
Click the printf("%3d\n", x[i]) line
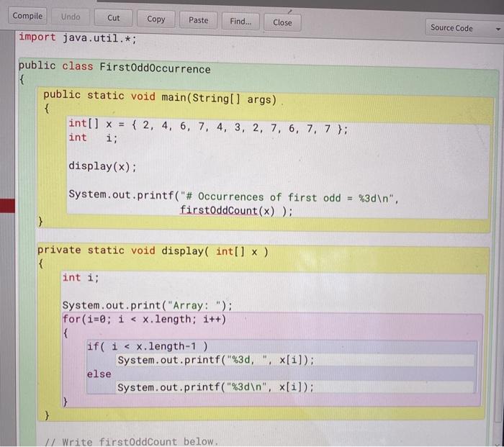[215, 387]
